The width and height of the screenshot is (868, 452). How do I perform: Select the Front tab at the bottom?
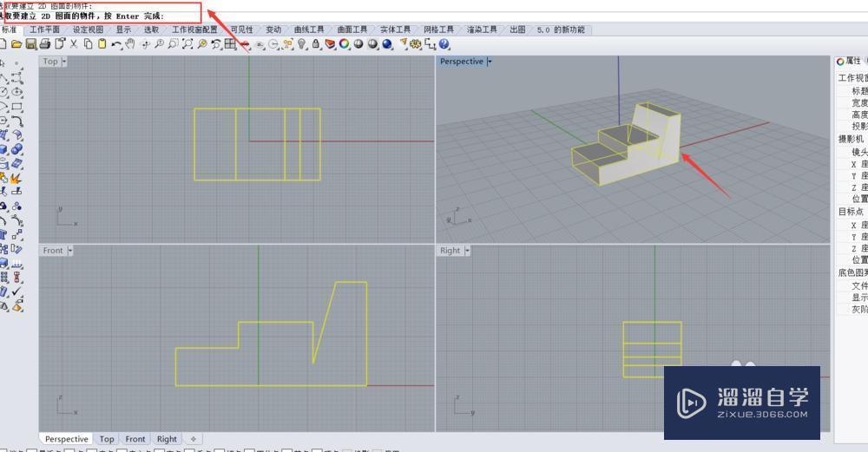point(135,439)
